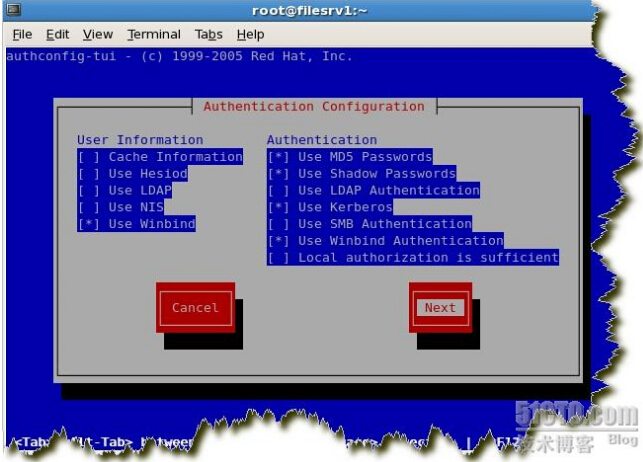643x462 pixels.
Task: Enable the Use Hesiod option
Action: pos(132,173)
